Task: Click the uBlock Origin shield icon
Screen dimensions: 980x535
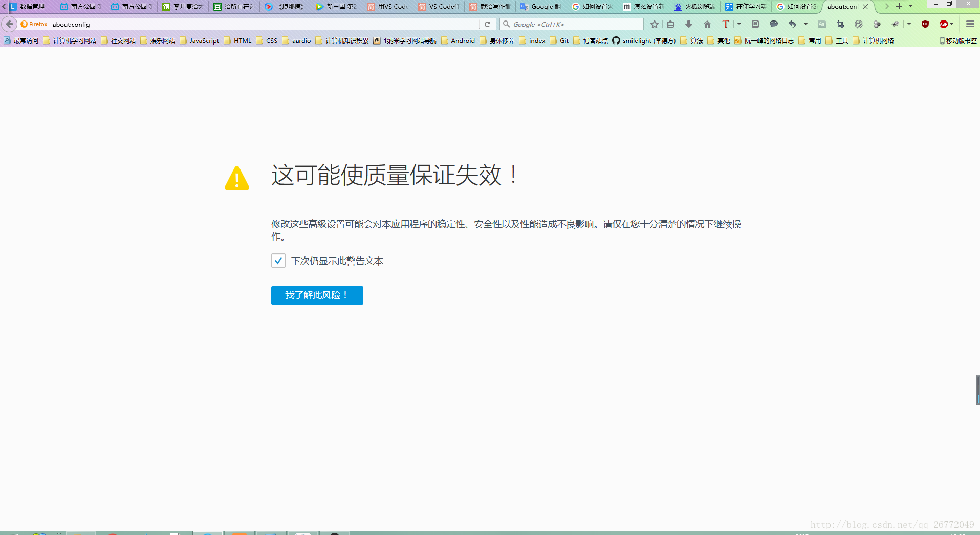Action: click(925, 24)
